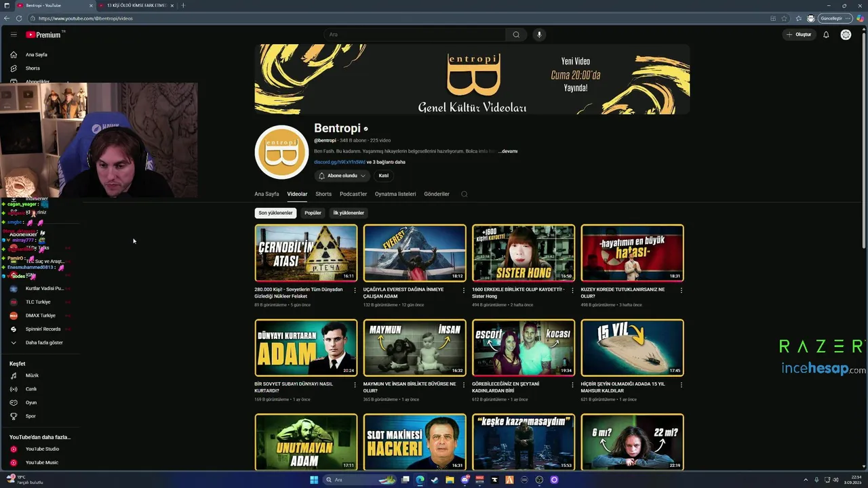Open YouTube Studio from sidebar
Image resolution: width=868 pixels, height=488 pixels.
[x=41, y=449]
